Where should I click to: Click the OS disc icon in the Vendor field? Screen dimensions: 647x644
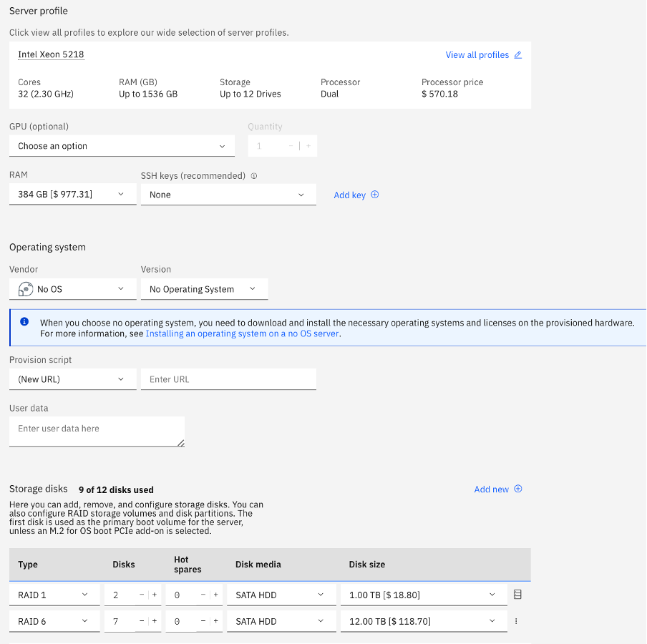pos(24,289)
